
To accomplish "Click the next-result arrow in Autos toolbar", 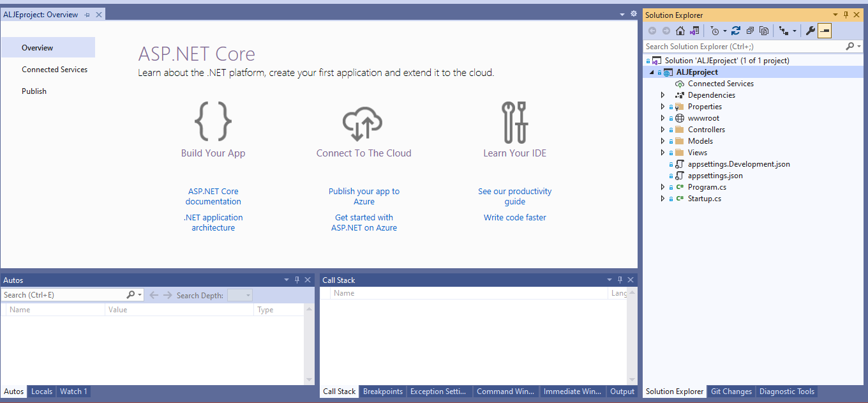I will pos(168,295).
